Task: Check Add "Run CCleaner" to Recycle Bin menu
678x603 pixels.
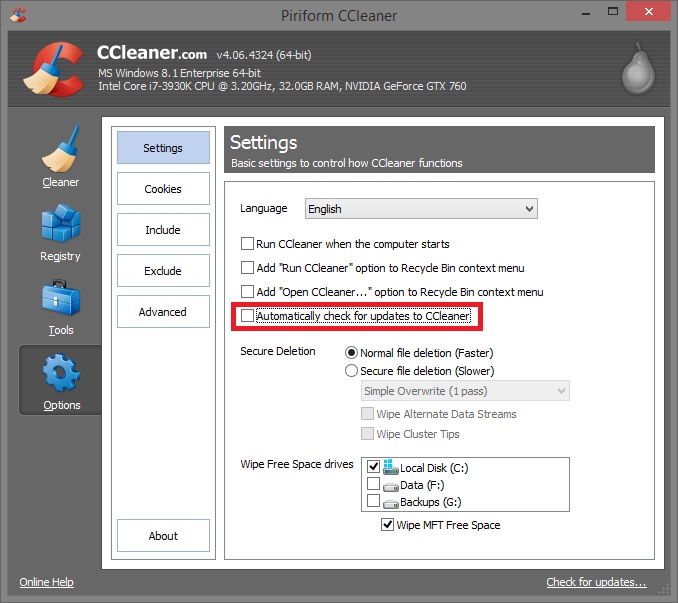Action: click(x=247, y=268)
